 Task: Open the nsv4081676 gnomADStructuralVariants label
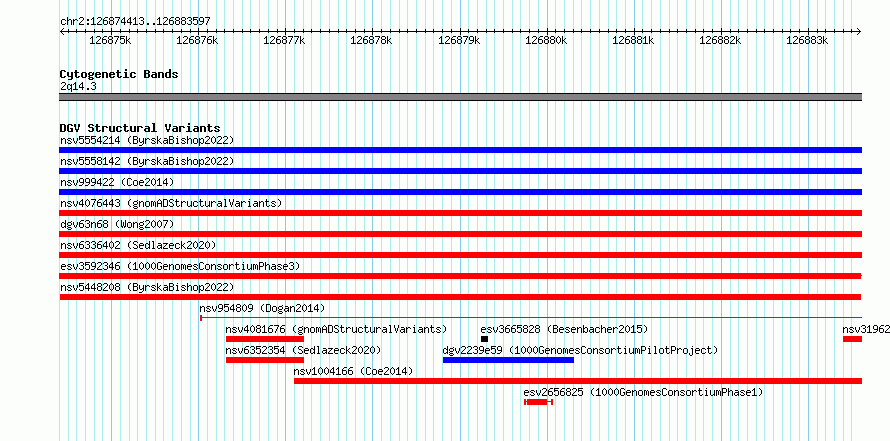click(x=336, y=329)
